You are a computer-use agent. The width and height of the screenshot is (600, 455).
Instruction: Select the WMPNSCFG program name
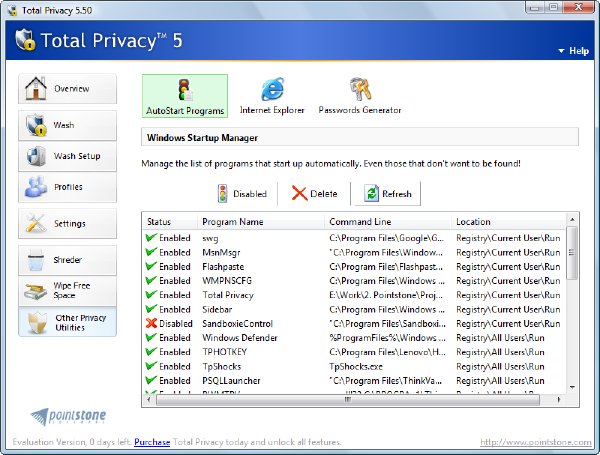227,281
